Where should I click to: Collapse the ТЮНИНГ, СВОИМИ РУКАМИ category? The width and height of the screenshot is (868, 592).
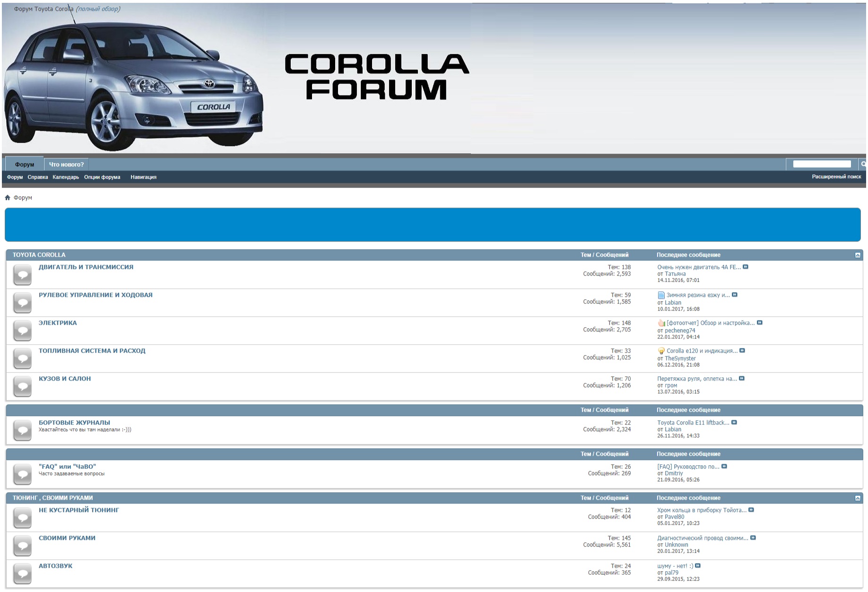(858, 498)
